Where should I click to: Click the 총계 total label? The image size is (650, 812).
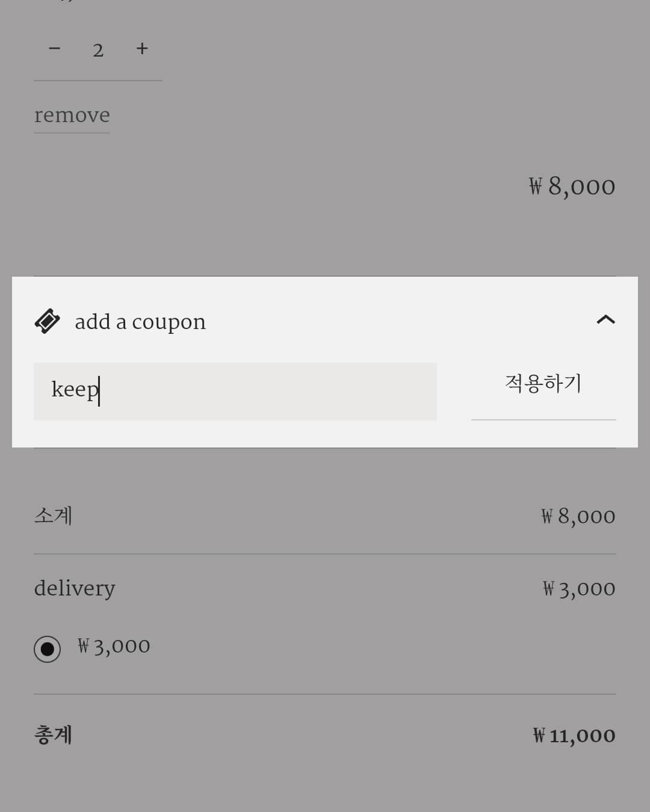(54, 734)
